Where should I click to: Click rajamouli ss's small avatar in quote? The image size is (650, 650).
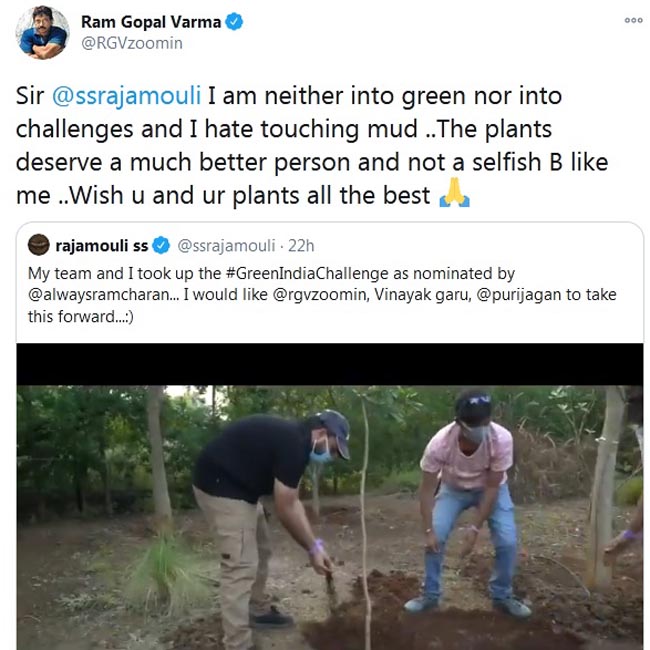tap(40, 245)
